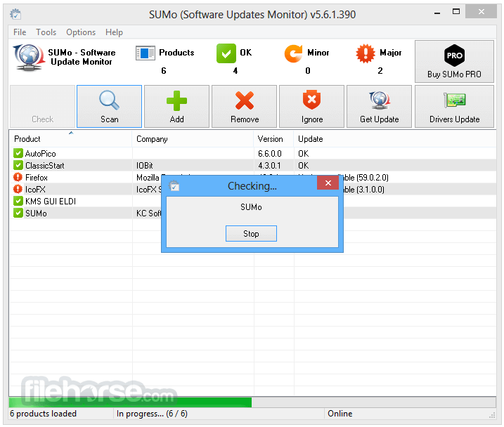Click the green scan progress bar
This screenshot has width=504, height=427.
(130, 402)
